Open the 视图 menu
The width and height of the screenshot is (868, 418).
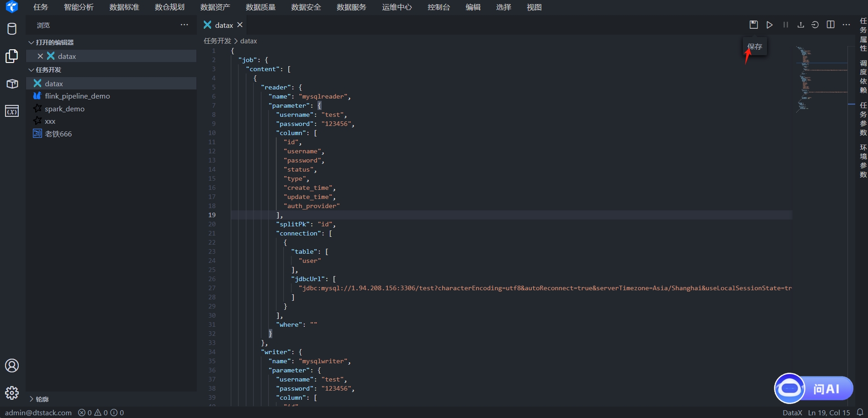click(x=534, y=7)
